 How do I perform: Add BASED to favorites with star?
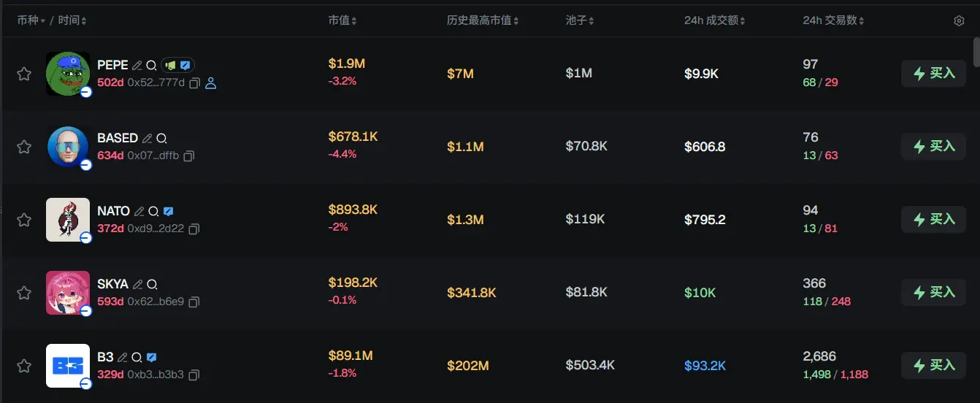pos(24,147)
